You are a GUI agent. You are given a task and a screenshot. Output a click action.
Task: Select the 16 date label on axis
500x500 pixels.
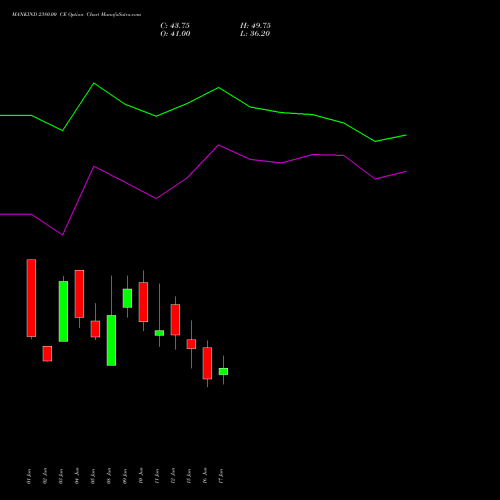click(205, 476)
